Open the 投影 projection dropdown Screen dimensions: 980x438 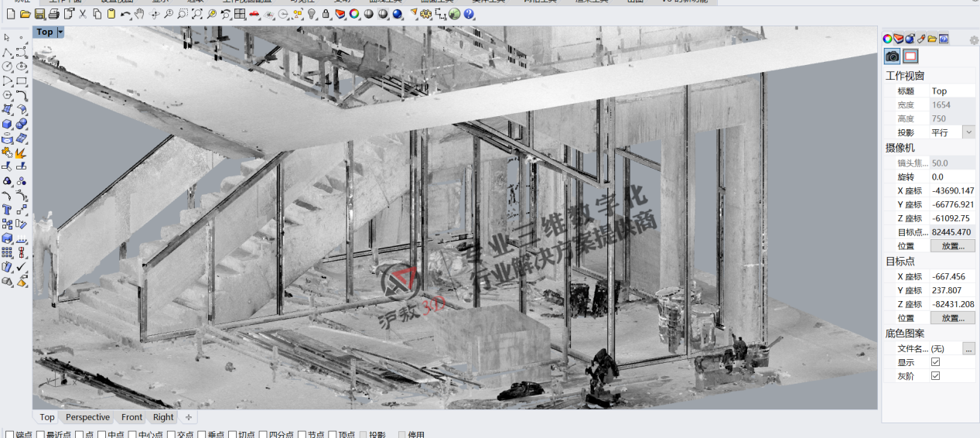point(968,132)
